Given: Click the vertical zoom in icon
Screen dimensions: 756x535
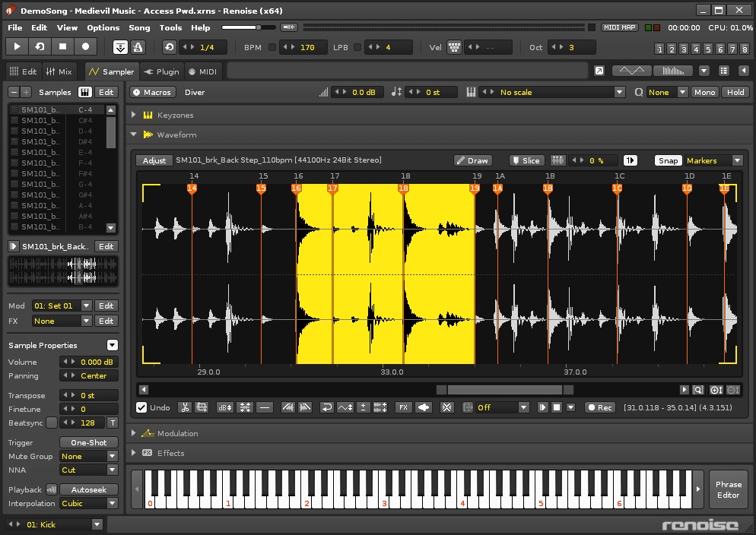Looking at the screenshot, I should [x=716, y=390].
